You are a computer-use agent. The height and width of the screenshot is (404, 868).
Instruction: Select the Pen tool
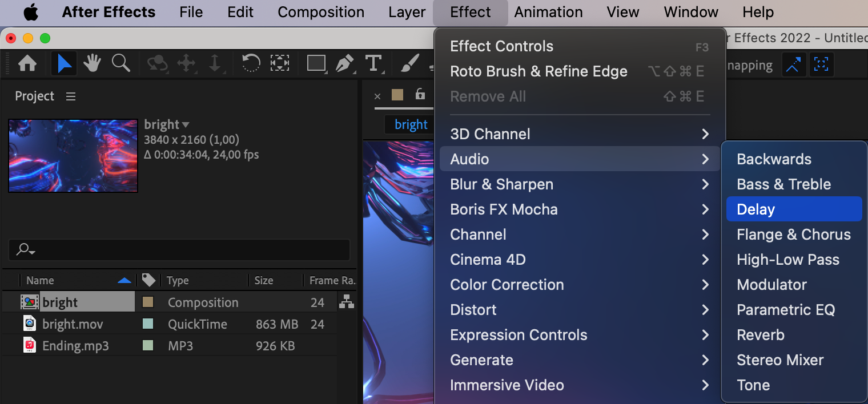344,63
